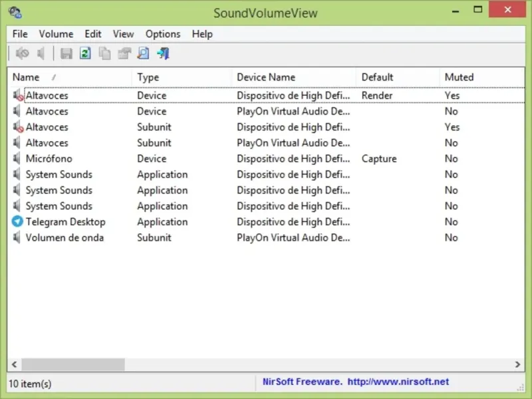Click the horizontal scrollbar thumb
The width and height of the screenshot is (532, 399).
point(73,364)
